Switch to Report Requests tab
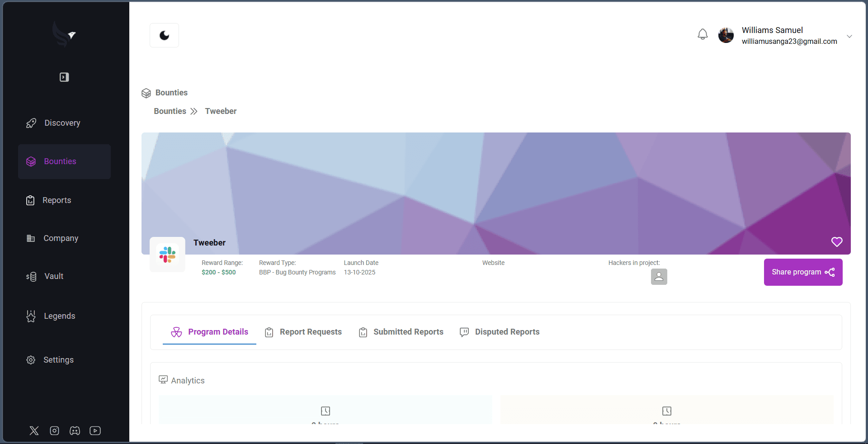 [303, 332]
